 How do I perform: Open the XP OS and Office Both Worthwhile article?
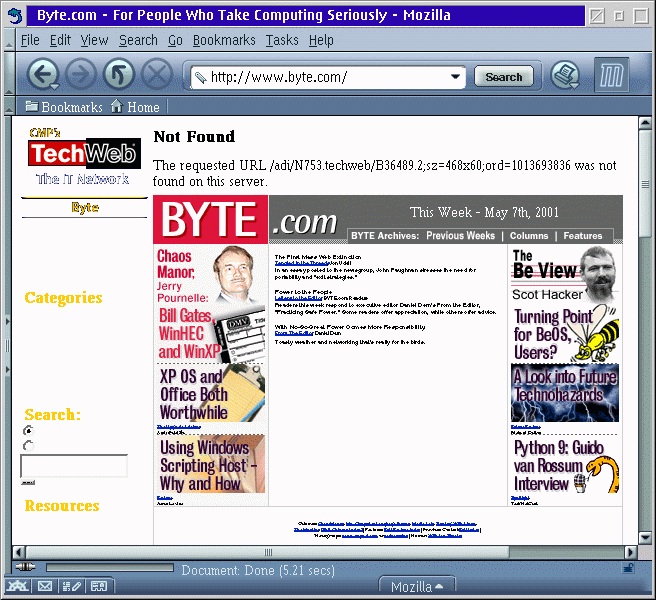point(211,394)
